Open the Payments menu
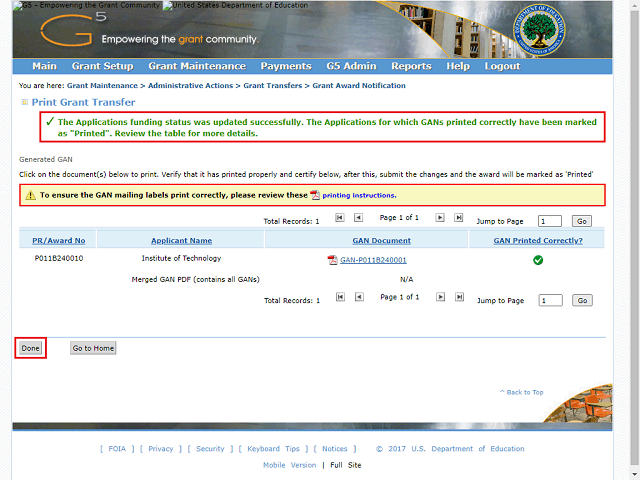Viewport: 640px width, 480px height. point(286,66)
